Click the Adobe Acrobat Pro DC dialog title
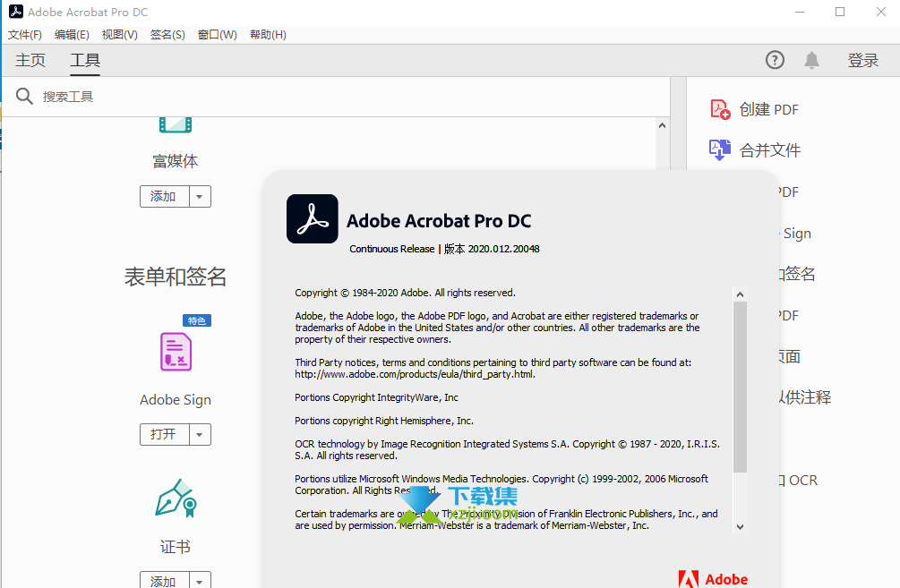The width and height of the screenshot is (900, 588). 439,221
